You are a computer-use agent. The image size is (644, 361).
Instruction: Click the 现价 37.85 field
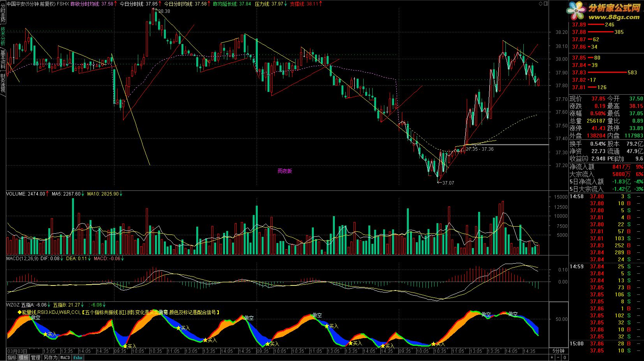pyautogui.click(x=587, y=99)
